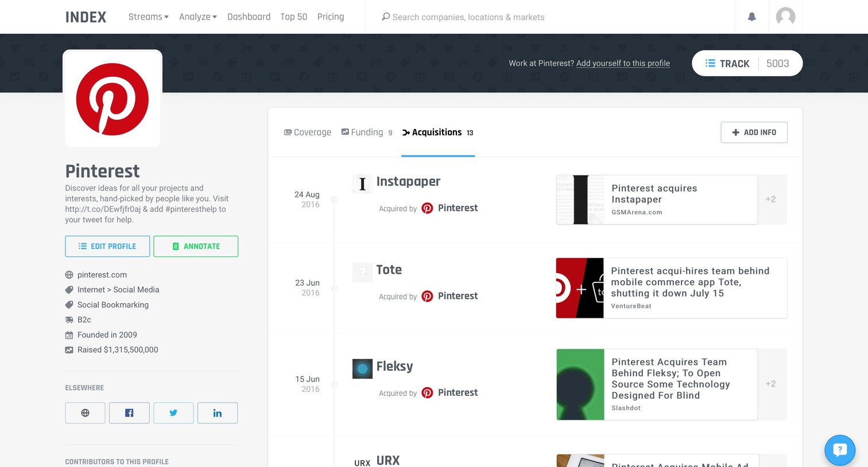Viewport: 868px width, 467px height.
Task: Go to Top 50
Action: coord(294,17)
